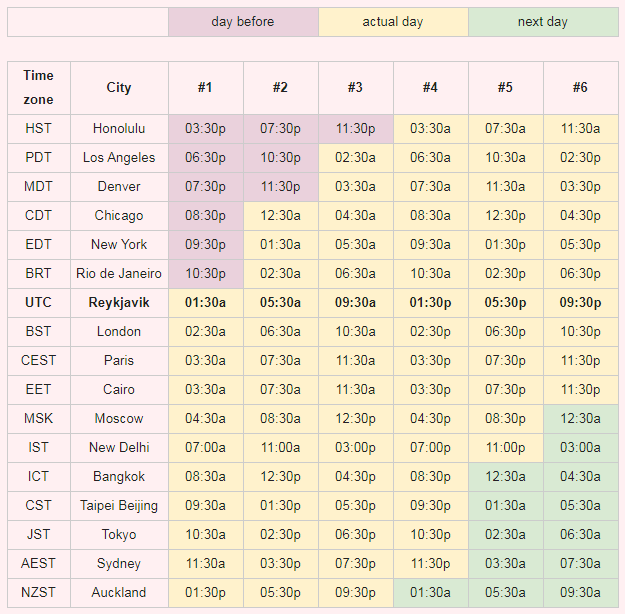Viewport: 625px width, 614px height.
Task: Select the 'Time zone' column header
Action: pyautogui.click(x=39, y=88)
